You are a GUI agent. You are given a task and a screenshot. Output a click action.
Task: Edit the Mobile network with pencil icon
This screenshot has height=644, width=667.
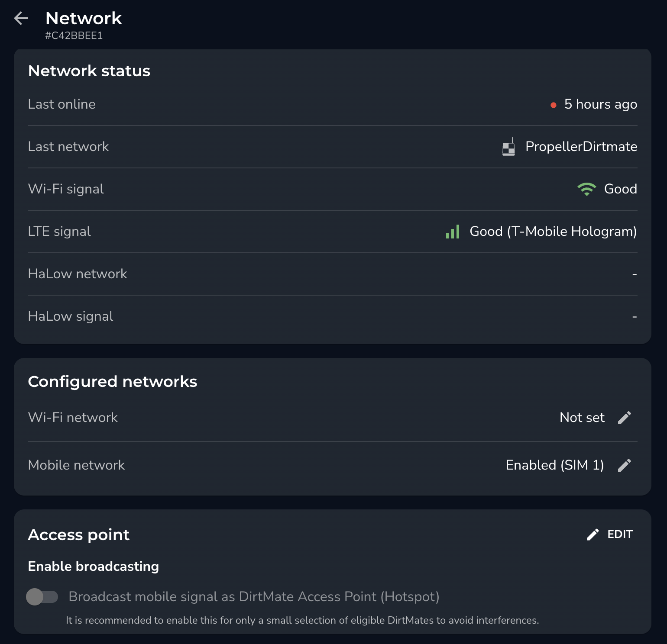624,465
